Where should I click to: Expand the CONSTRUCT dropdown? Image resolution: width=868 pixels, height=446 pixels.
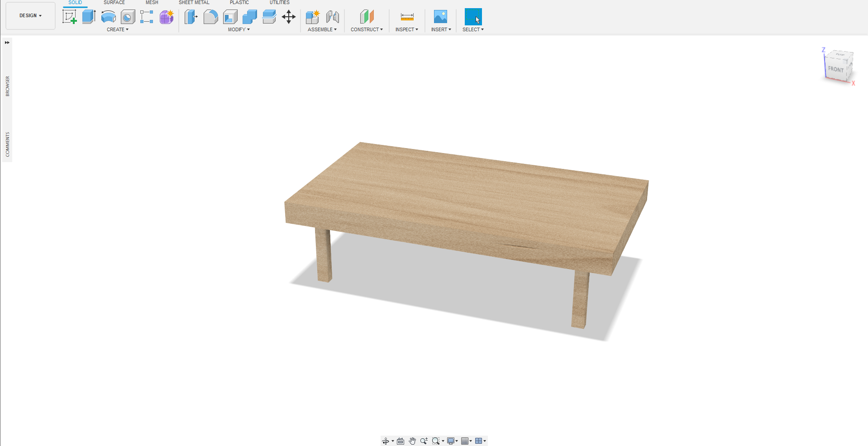tap(367, 29)
